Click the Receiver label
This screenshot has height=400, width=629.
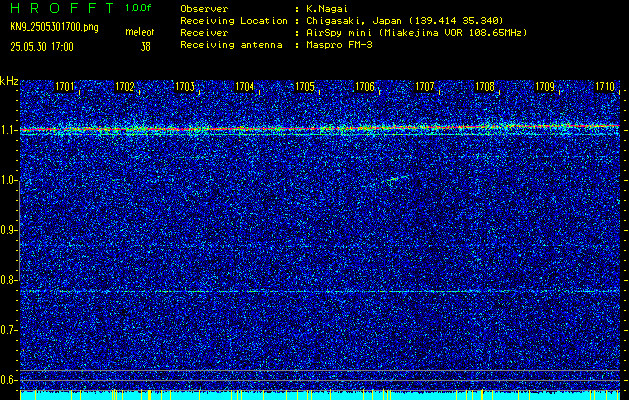pos(204,32)
